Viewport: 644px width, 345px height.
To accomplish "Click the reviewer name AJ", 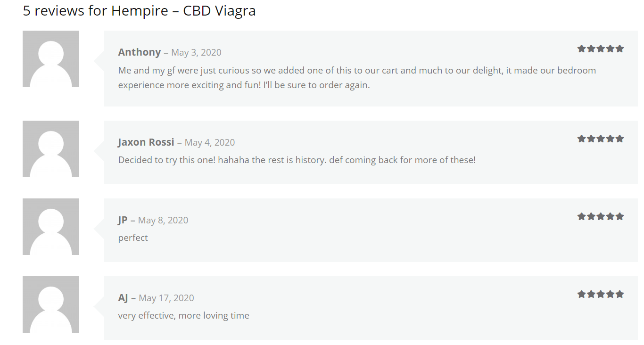I will pos(123,298).
